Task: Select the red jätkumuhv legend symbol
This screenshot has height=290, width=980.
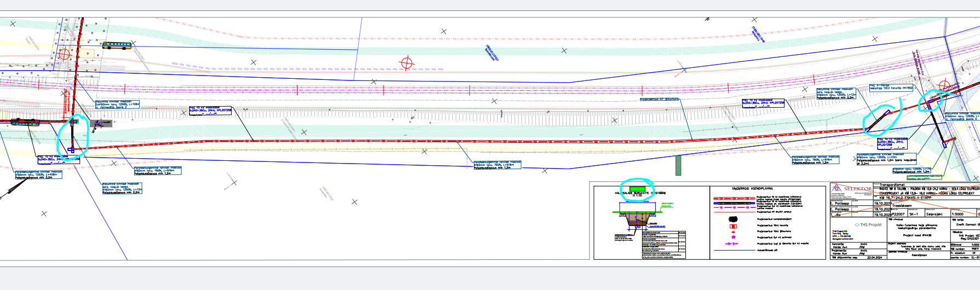Action: [x=733, y=232]
